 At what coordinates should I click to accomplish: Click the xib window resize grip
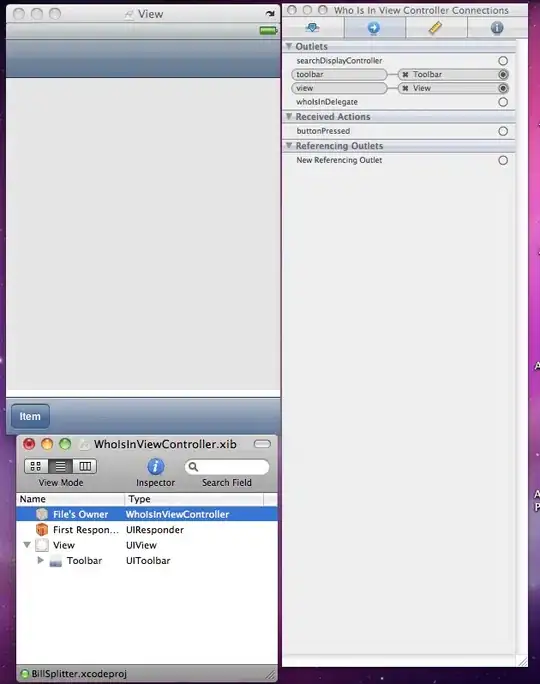271,675
